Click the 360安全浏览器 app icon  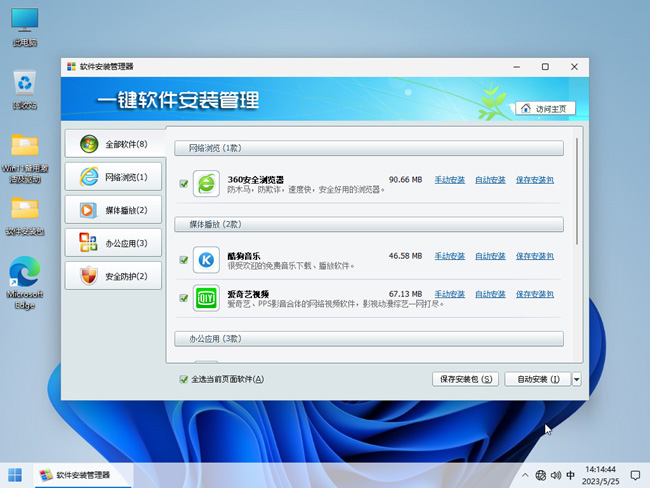click(206, 184)
